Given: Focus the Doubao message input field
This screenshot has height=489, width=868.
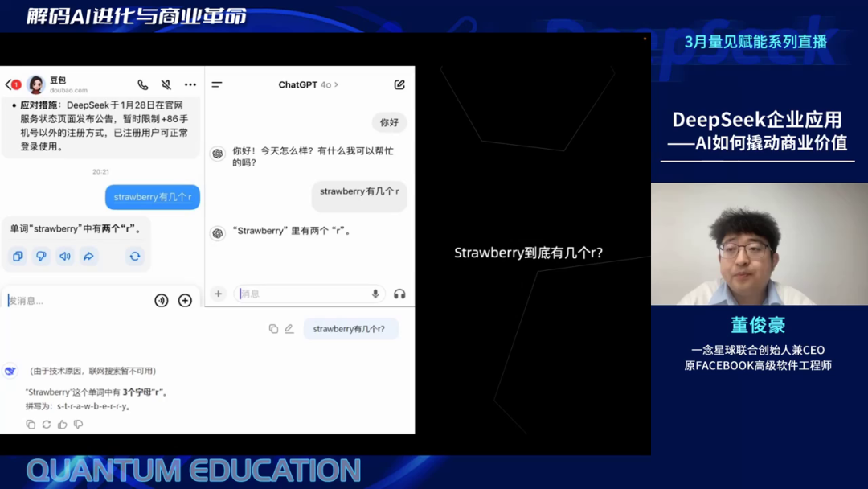Looking at the screenshot, I should (77, 301).
